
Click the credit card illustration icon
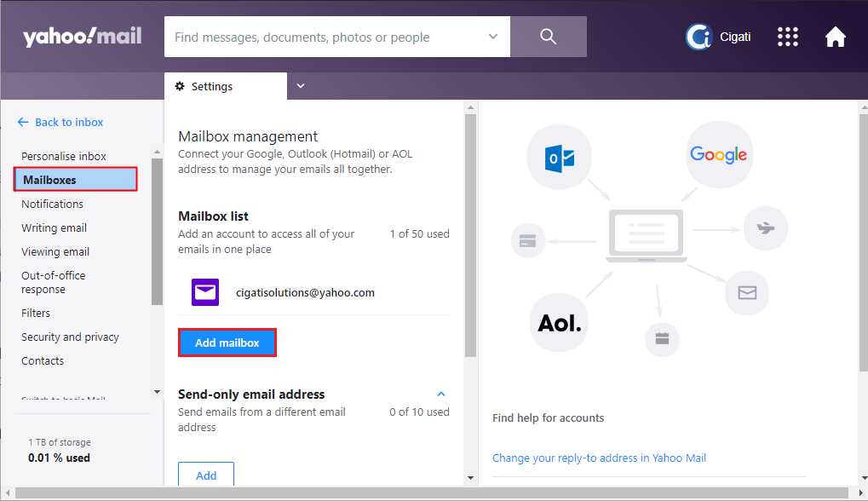pyautogui.click(x=527, y=241)
